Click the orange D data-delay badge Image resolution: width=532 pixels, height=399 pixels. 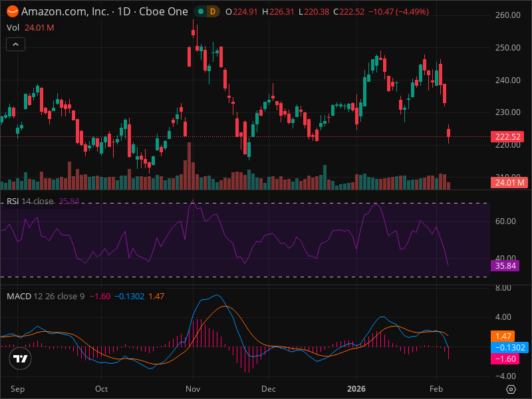click(213, 11)
